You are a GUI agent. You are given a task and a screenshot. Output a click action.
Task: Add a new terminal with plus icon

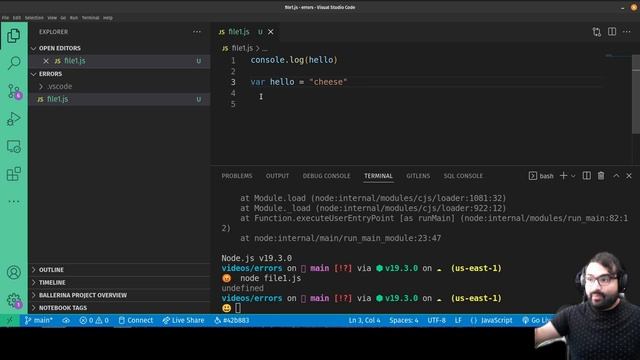coord(563,176)
